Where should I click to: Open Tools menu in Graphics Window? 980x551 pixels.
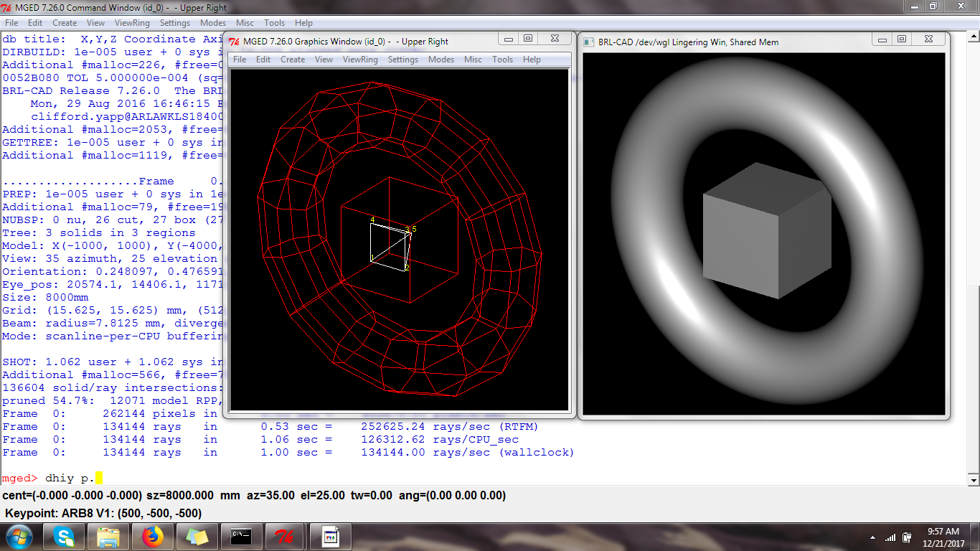503,60
